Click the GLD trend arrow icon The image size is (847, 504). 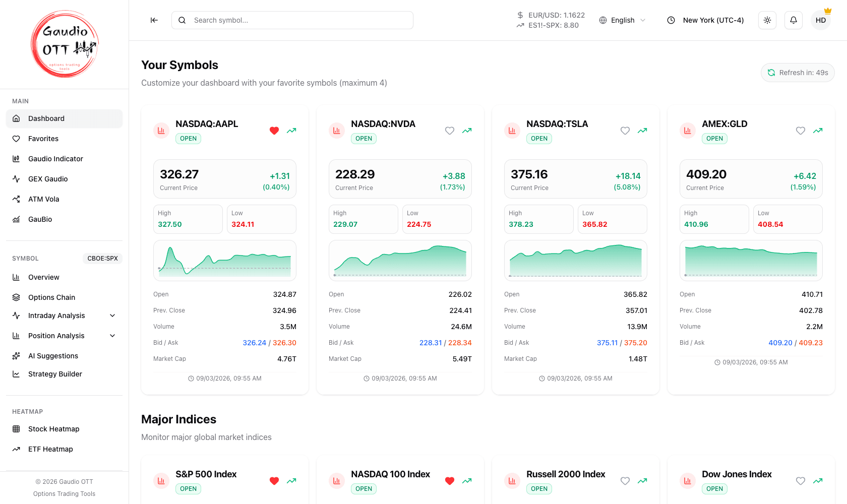(x=818, y=131)
